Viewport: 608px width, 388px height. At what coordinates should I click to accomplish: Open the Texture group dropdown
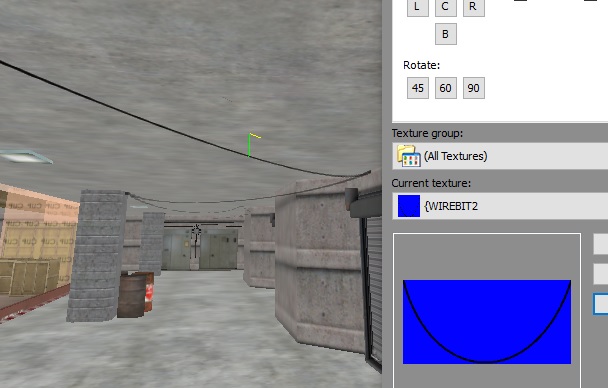(500, 156)
